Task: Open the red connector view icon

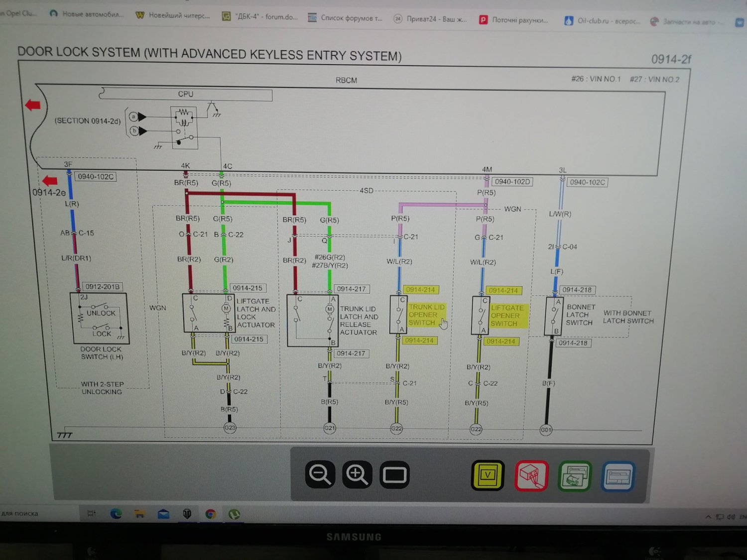Action: click(531, 476)
